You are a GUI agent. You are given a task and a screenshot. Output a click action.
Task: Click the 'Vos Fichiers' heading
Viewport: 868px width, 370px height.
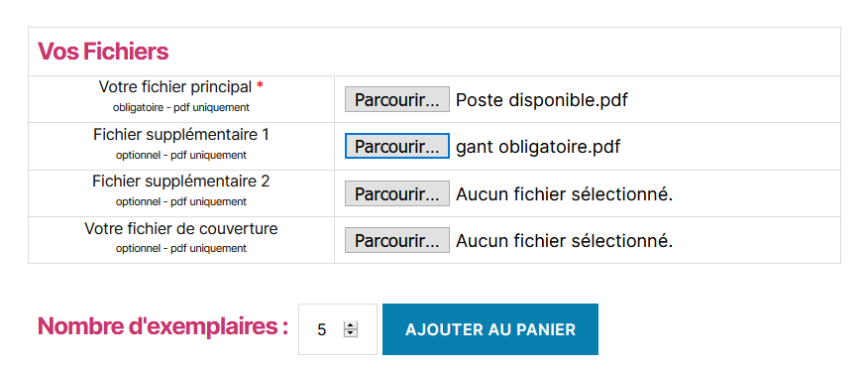click(103, 52)
